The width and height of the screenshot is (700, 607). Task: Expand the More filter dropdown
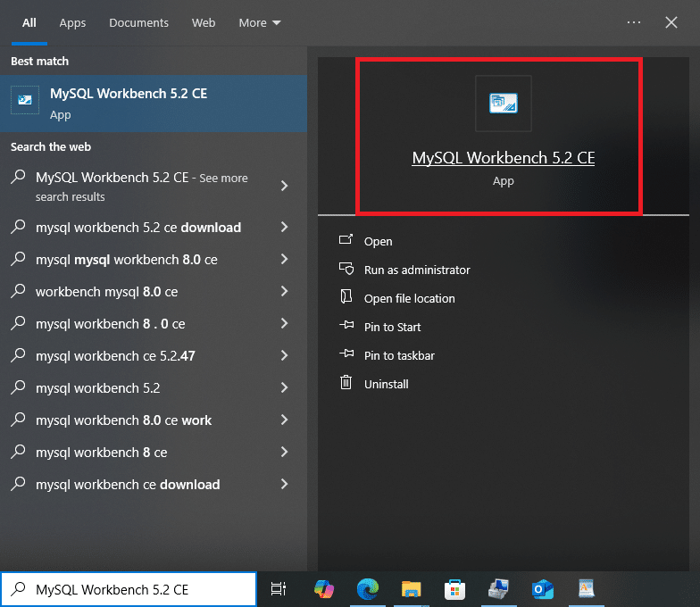coord(260,23)
